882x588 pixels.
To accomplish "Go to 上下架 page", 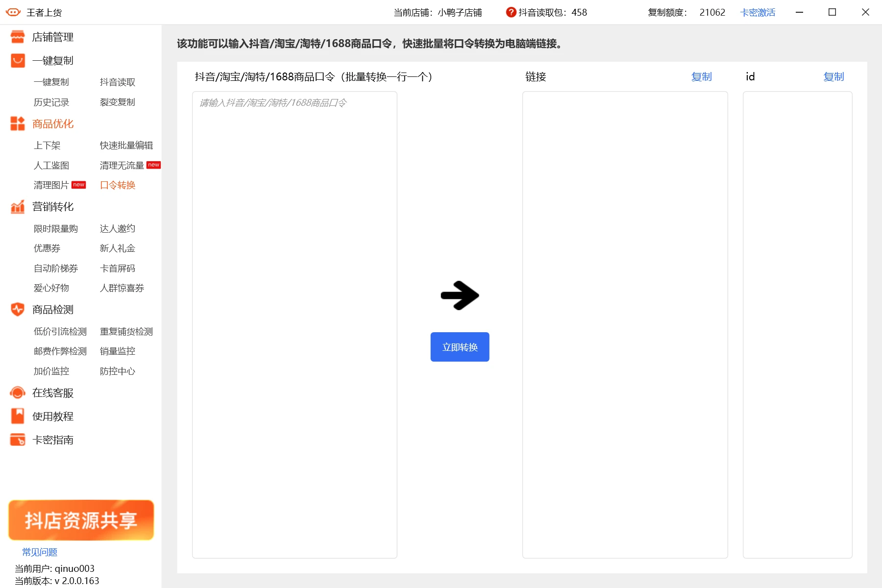I will [x=47, y=146].
